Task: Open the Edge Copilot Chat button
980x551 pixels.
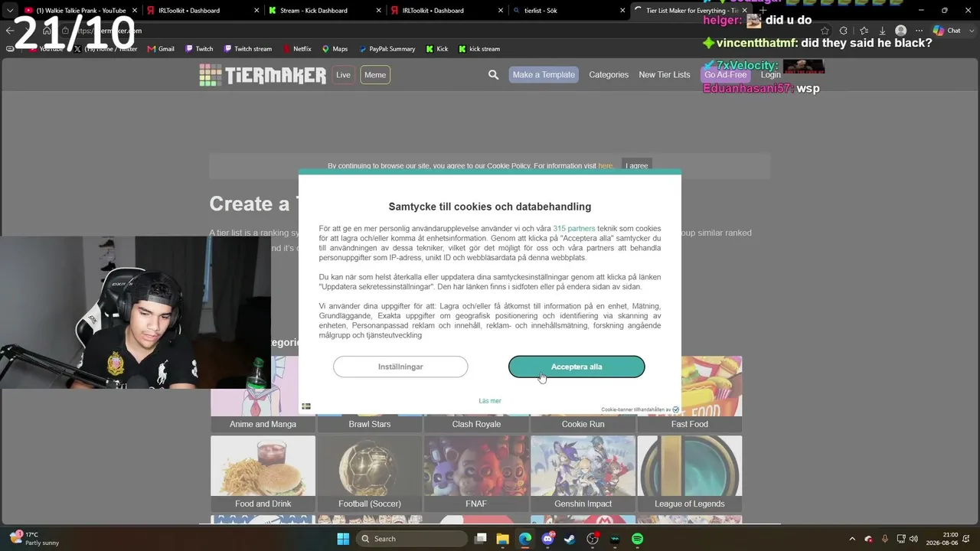Action: [x=946, y=31]
